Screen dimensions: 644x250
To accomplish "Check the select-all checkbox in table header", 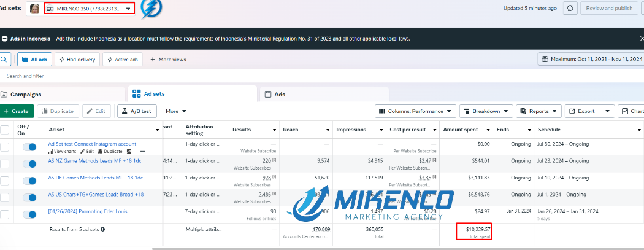I will pos(4,130).
